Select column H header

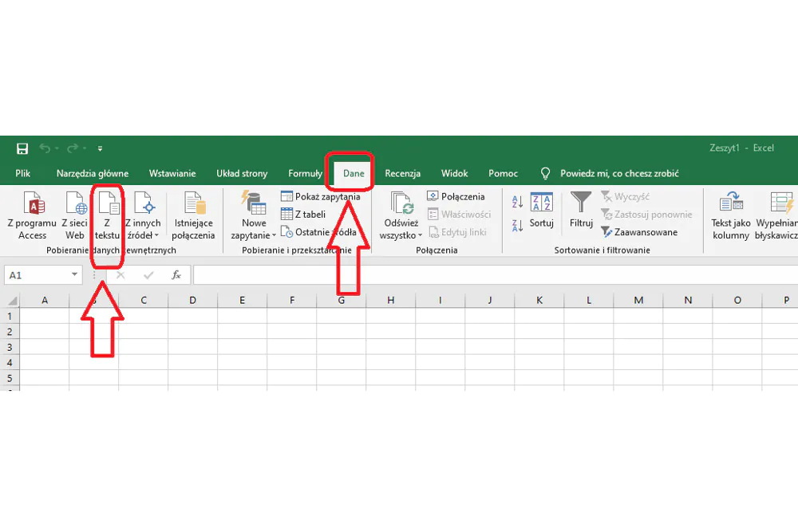click(x=391, y=300)
